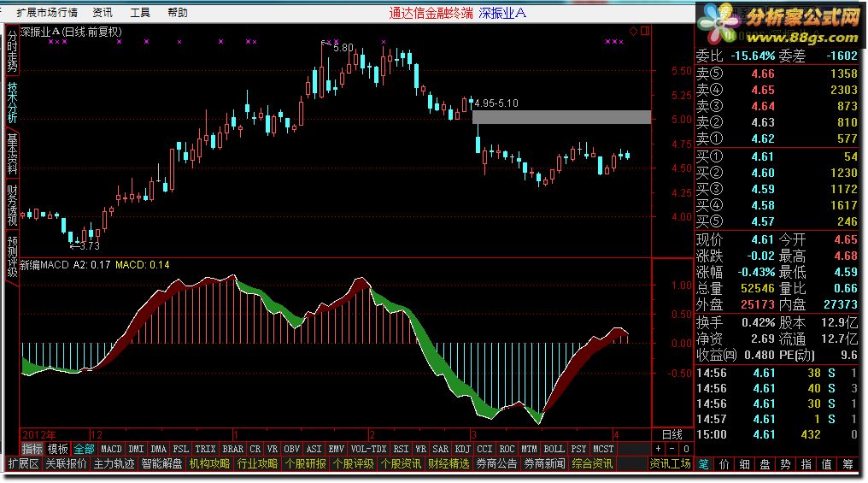The height and width of the screenshot is (483, 868).
Task: Select the 筹 tab in quote panel
Action: (847, 464)
